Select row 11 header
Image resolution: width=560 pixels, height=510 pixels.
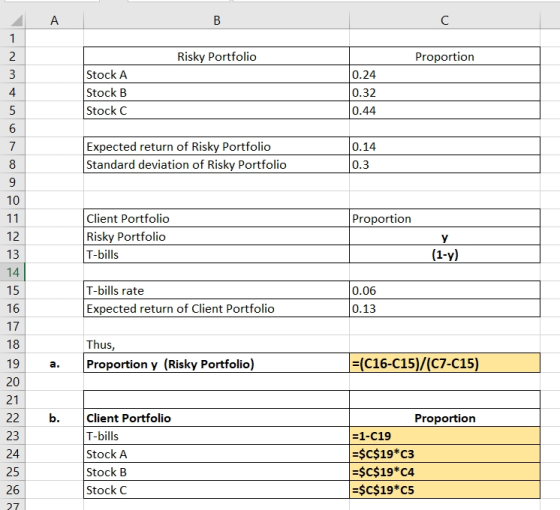click(x=12, y=218)
